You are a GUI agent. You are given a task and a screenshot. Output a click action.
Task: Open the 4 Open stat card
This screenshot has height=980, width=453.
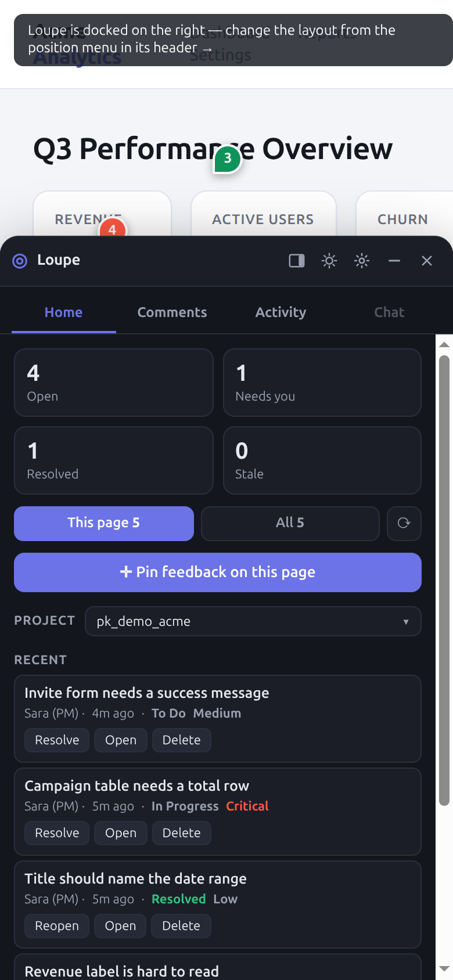[x=114, y=383]
